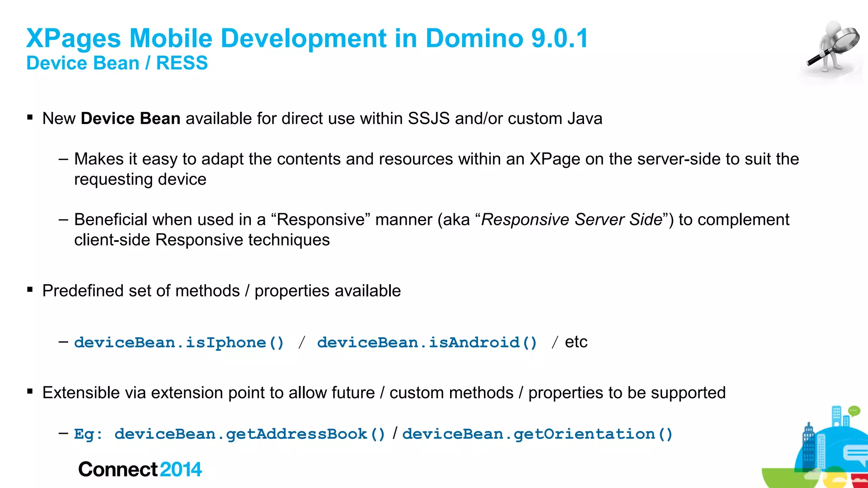Screen dimensions: 868x488
Task: Click the subtitle 'Device Bean / RESS'
Action: click(x=117, y=63)
